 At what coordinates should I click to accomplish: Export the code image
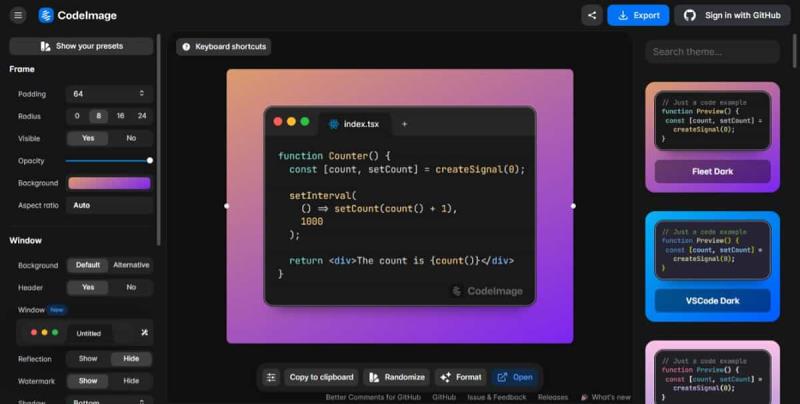coord(637,15)
